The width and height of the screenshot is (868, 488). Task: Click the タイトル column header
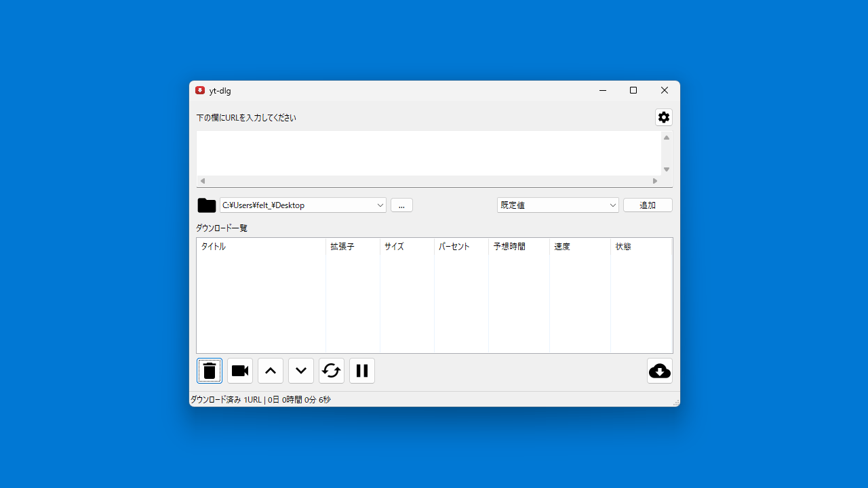261,247
